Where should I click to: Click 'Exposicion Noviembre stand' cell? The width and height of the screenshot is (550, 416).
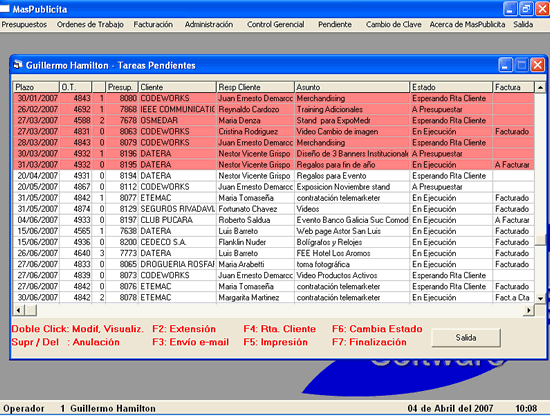click(352, 187)
